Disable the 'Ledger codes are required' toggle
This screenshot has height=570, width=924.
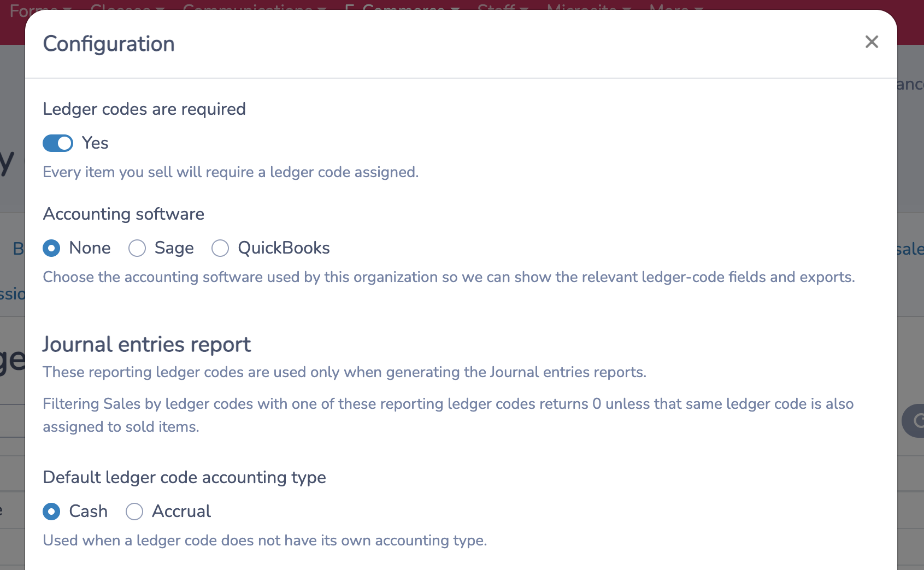pos(57,143)
